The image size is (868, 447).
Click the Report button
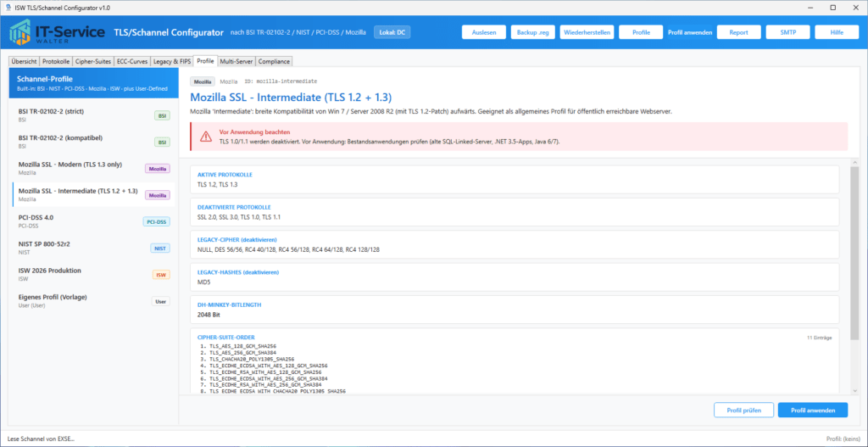click(738, 32)
